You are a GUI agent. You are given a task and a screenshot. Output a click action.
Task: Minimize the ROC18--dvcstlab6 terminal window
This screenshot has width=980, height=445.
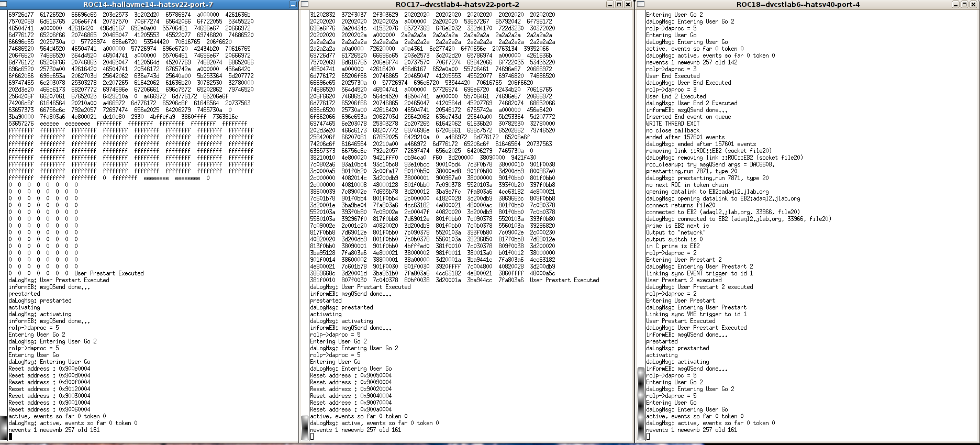point(956,4)
